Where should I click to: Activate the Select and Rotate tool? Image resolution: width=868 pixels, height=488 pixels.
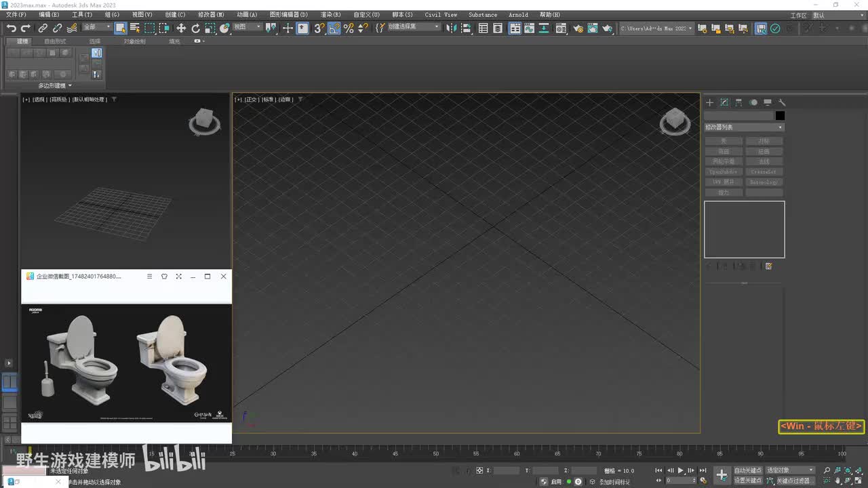[x=196, y=28]
